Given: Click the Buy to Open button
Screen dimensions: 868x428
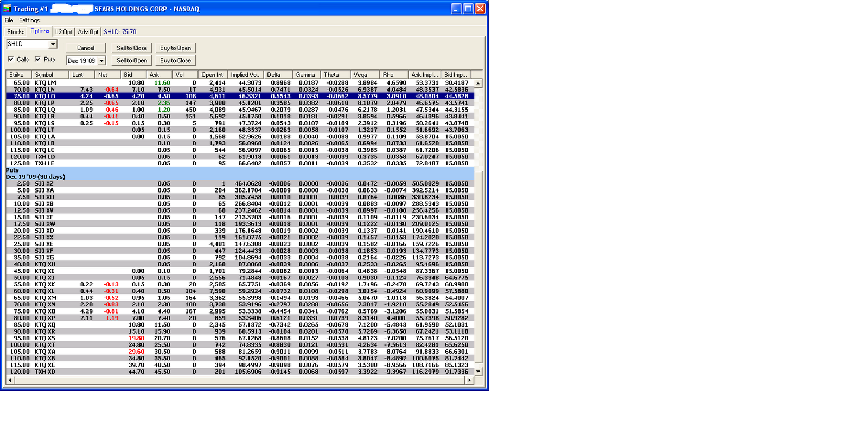Looking at the screenshot, I should pos(176,48).
